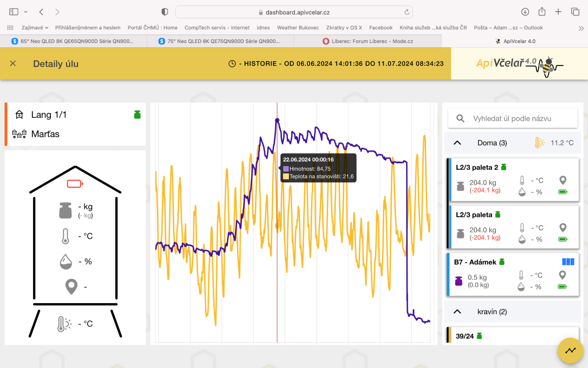Click the data point on weight curve peak
The height and width of the screenshot is (368, 588).
pyautogui.click(x=277, y=120)
